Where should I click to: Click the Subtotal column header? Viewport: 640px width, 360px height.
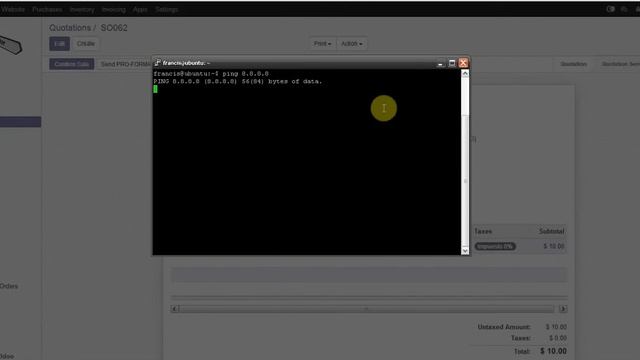(551, 231)
